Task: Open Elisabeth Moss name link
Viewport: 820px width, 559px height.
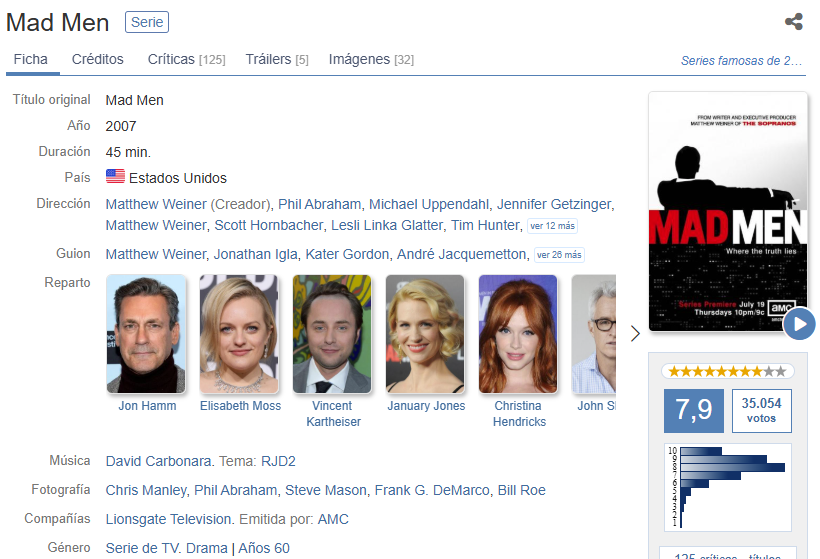Action: point(240,406)
